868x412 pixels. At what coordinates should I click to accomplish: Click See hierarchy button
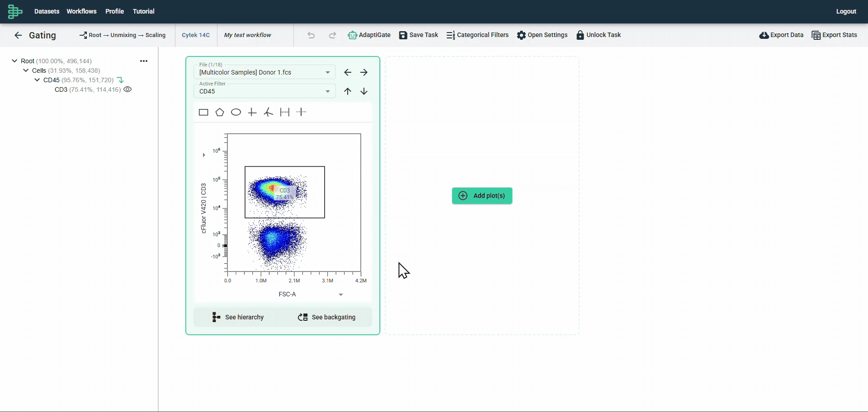point(238,317)
